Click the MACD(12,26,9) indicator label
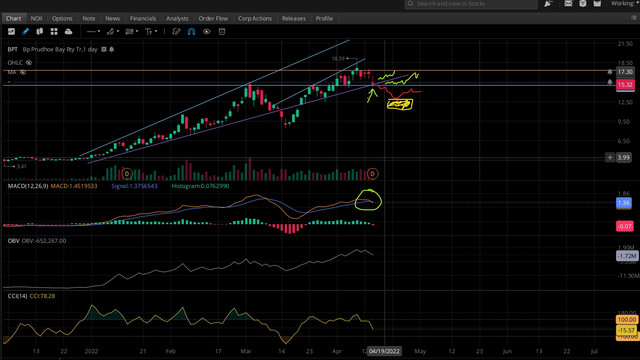Screen dimensions: 640x360 [28, 186]
